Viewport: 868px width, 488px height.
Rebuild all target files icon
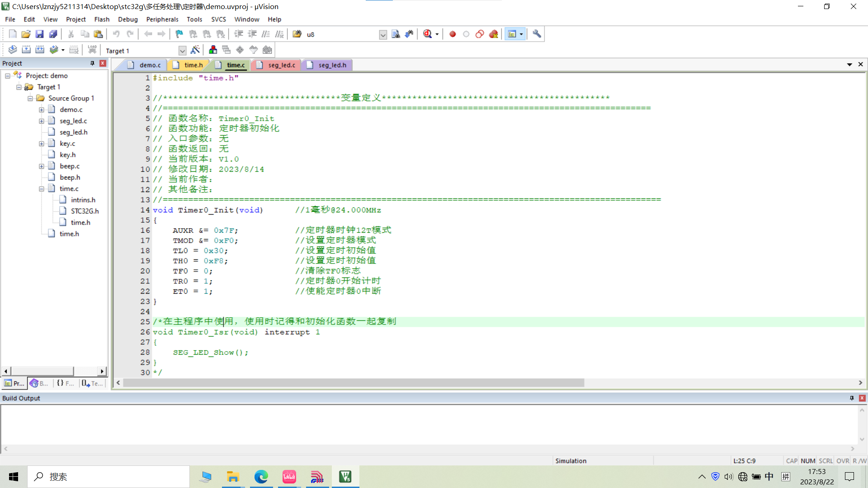[x=40, y=50]
